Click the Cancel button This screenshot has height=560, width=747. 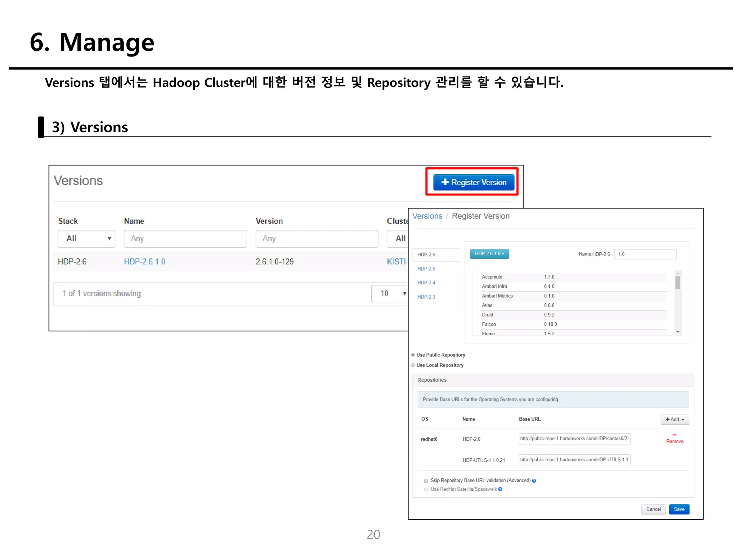point(653,509)
